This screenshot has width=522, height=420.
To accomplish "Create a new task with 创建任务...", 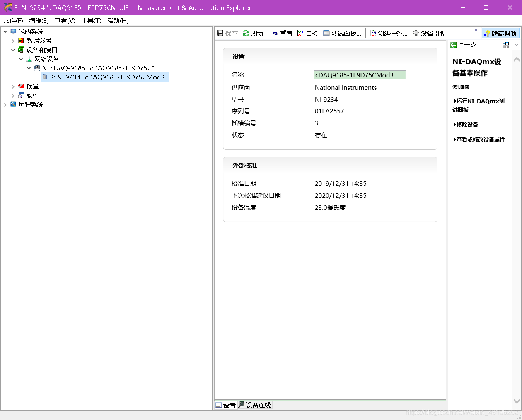I will pos(389,33).
